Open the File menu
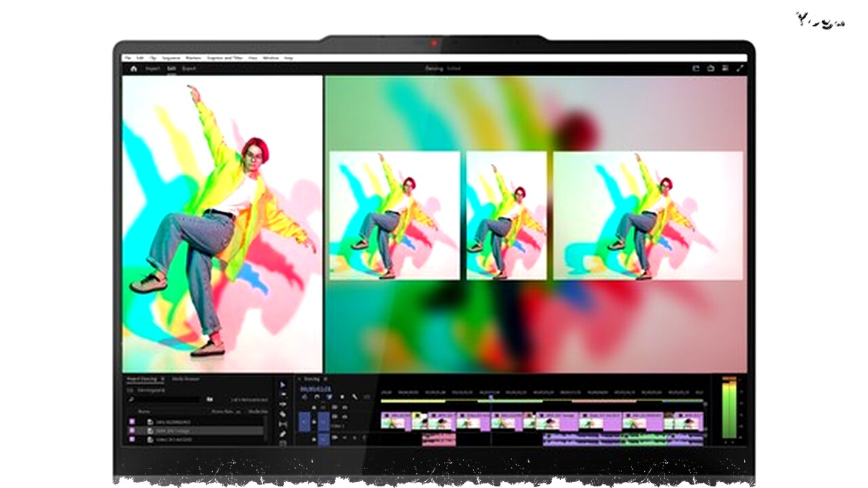This screenshot has height=488, width=868. [127, 58]
